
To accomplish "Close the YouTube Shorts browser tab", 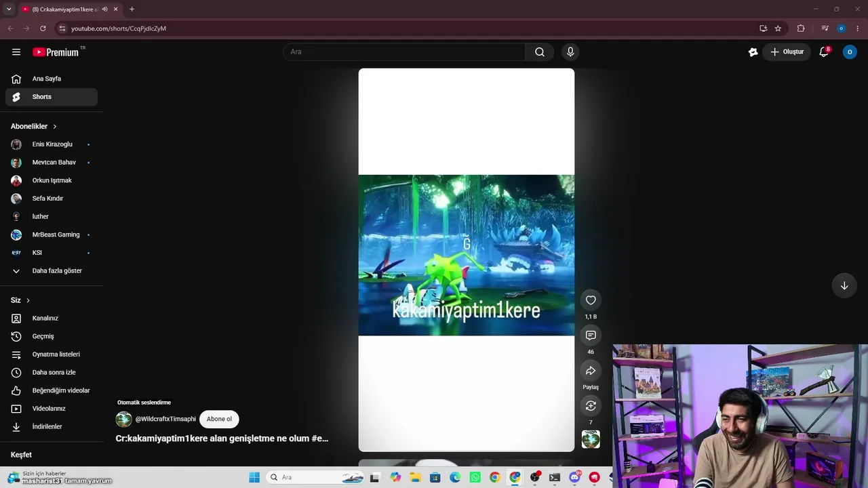I will tap(116, 9).
